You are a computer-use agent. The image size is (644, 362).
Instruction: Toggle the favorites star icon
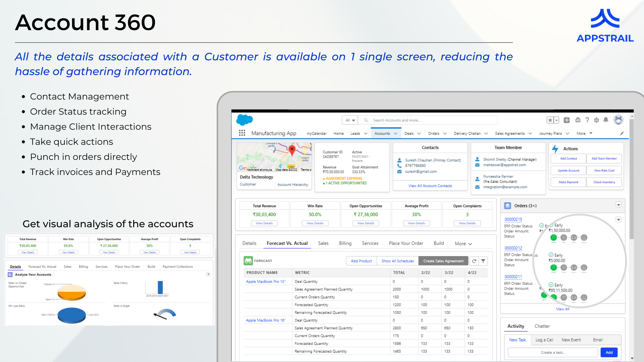coord(549,120)
